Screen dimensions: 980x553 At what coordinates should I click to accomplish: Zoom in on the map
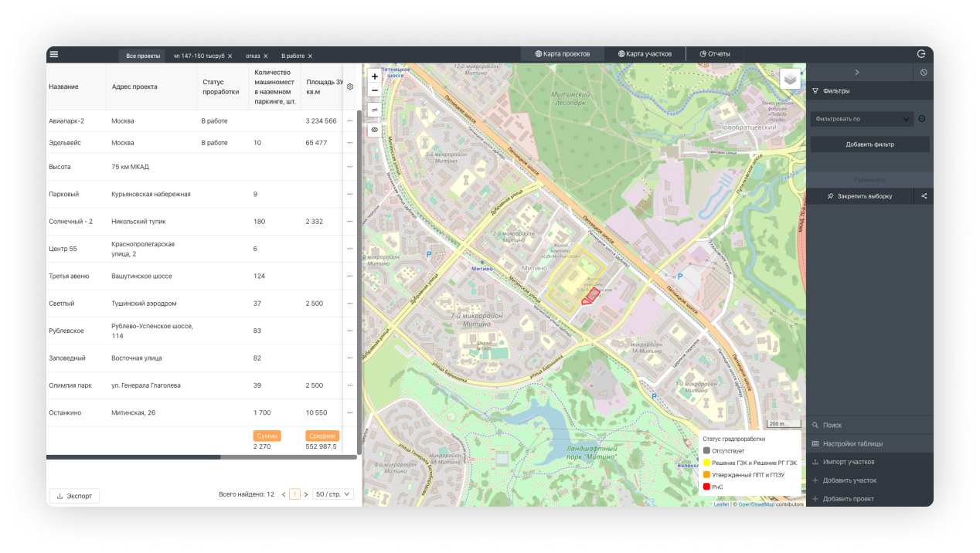[375, 76]
